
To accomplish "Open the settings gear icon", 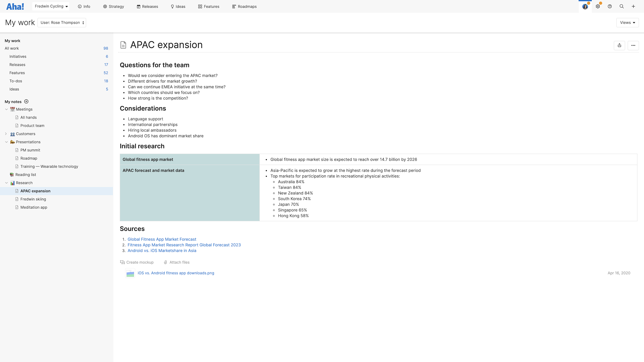I will 598,6.
